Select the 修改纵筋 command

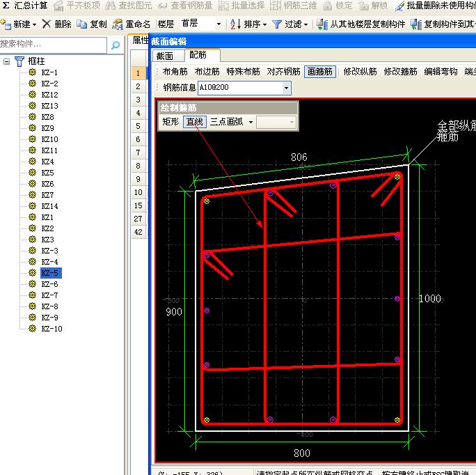(x=360, y=72)
